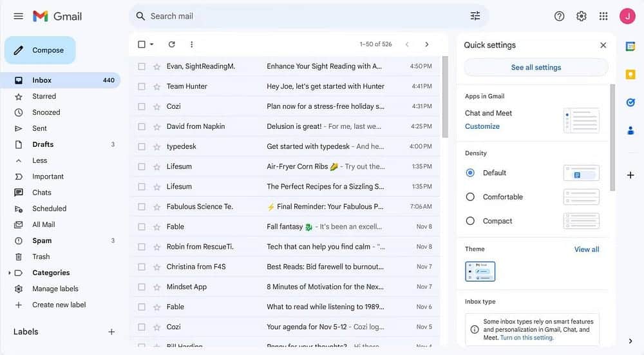Open the select-all dropdown arrow
This screenshot has height=355, width=644.
tap(152, 44)
